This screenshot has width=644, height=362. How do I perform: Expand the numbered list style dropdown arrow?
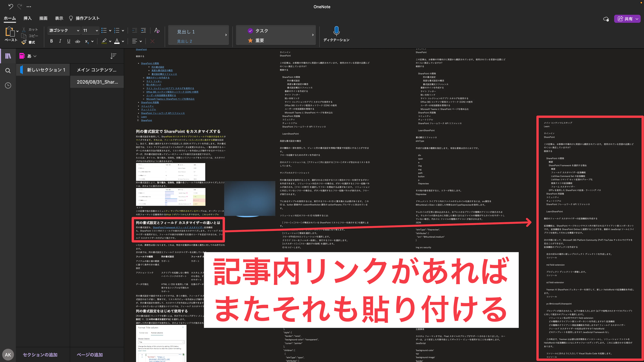123,31
